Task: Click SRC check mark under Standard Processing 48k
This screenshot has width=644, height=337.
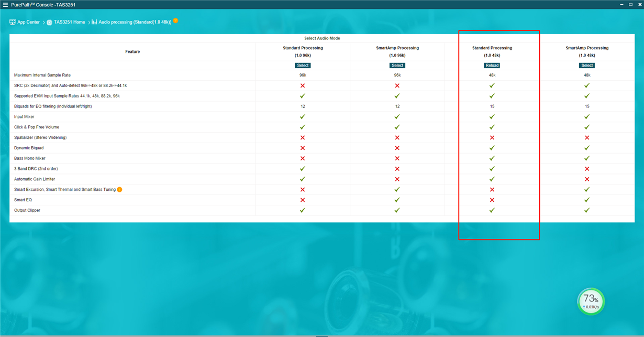Action: tap(492, 85)
